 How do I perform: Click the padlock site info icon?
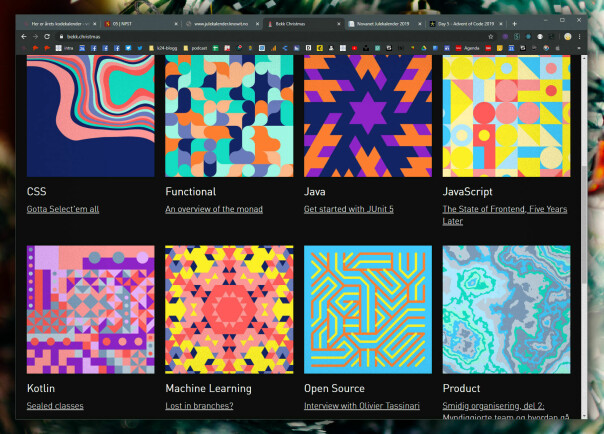tap(61, 37)
